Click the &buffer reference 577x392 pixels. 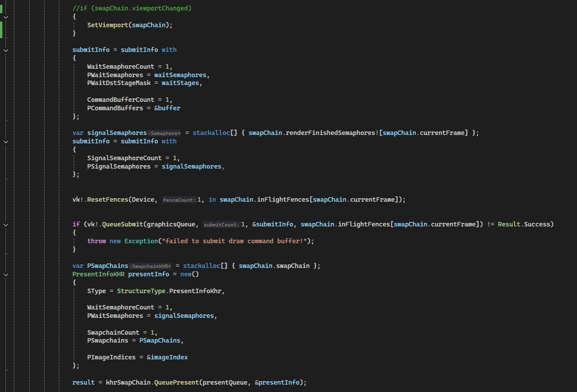point(167,108)
